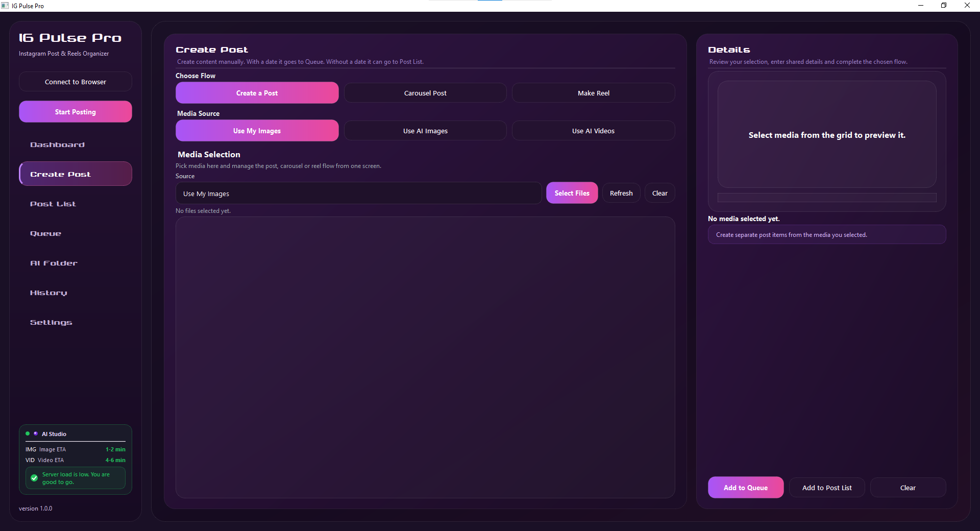View the History page

click(76, 293)
